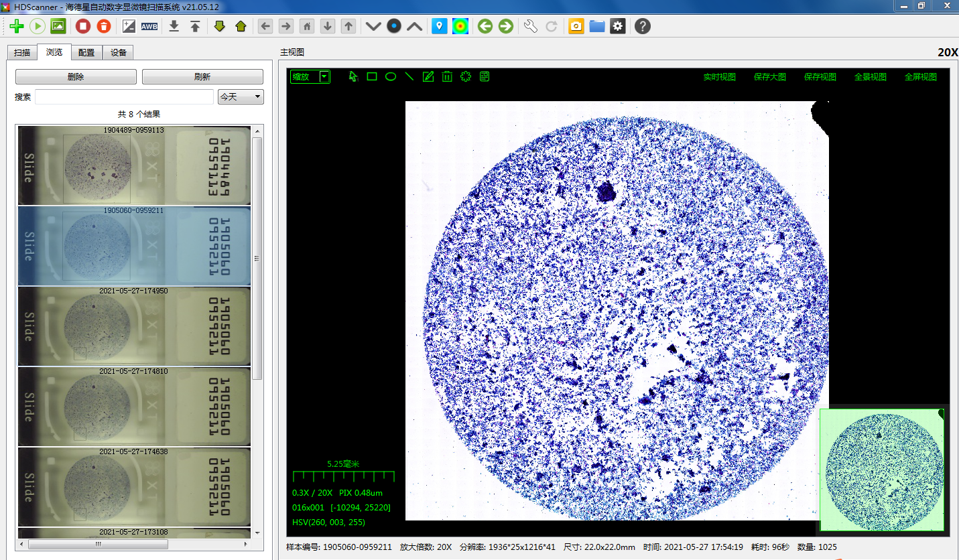Go to next with green right-arrow circle
This screenshot has height=560, width=959.
click(x=506, y=26)
